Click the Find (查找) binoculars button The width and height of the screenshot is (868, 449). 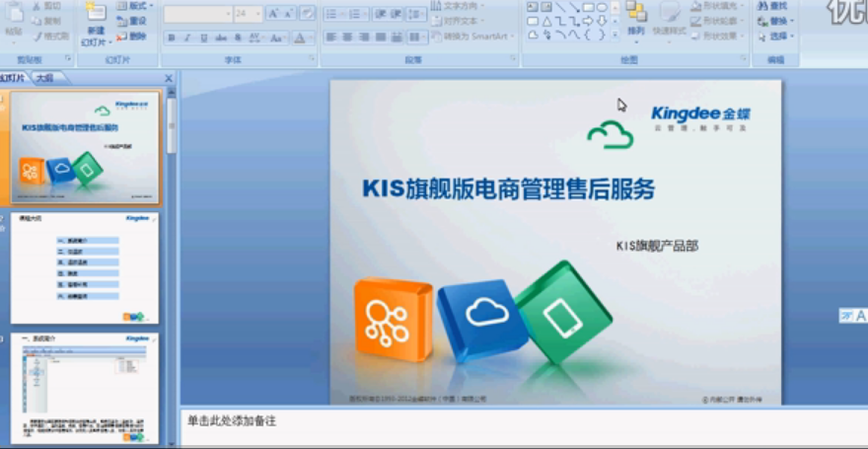coord(772,6)
